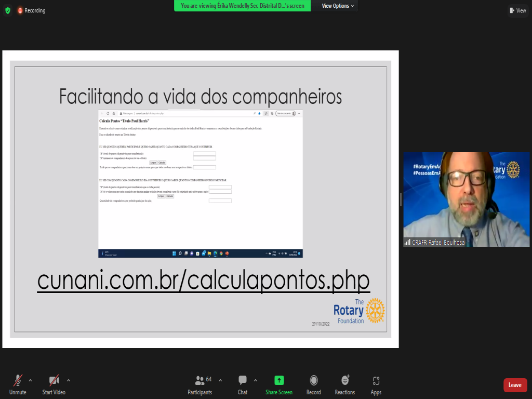Click the cunani.com.br/calculapontos.php link on slide
532x399 pixels.
coord(203,281)
